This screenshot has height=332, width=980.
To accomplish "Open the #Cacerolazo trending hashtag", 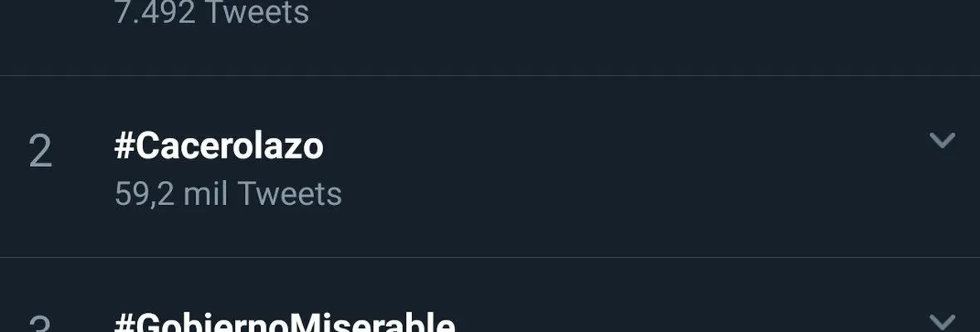I will point(218,147).
